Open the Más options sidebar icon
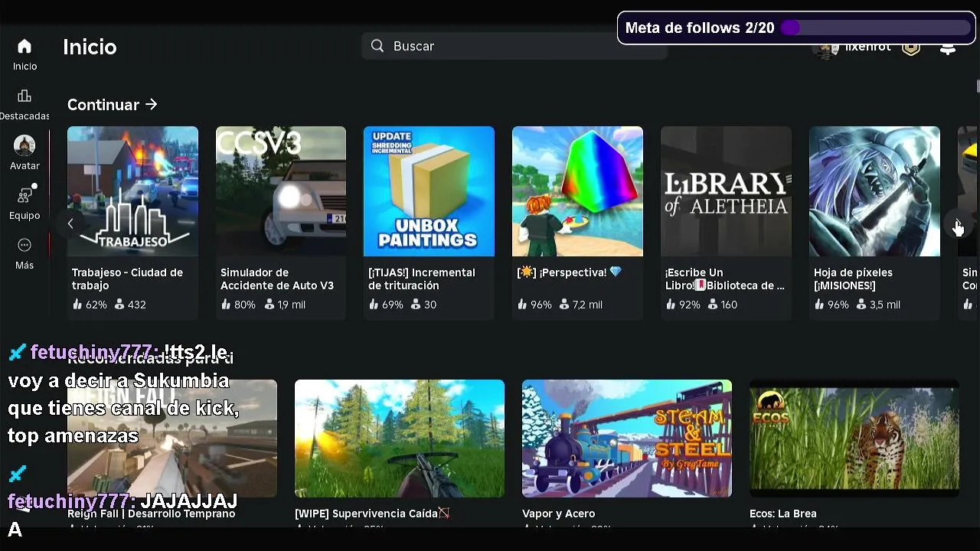 click(24, 245)
